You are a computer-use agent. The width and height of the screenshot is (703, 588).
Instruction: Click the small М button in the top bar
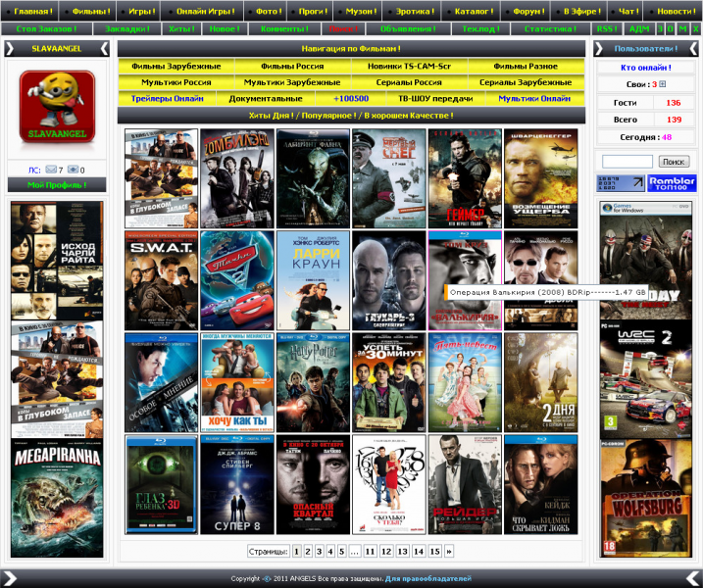click(x=682, y=28)
